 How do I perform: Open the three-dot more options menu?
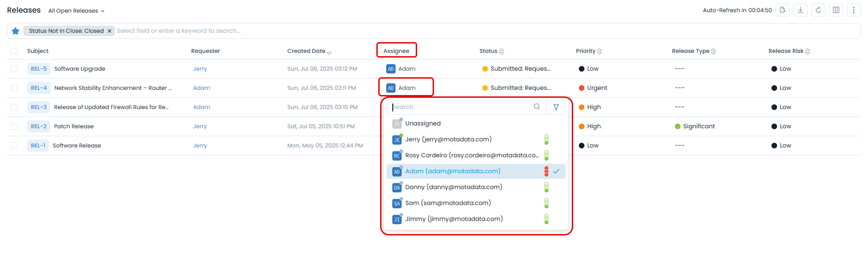click(x=853, y=10)
